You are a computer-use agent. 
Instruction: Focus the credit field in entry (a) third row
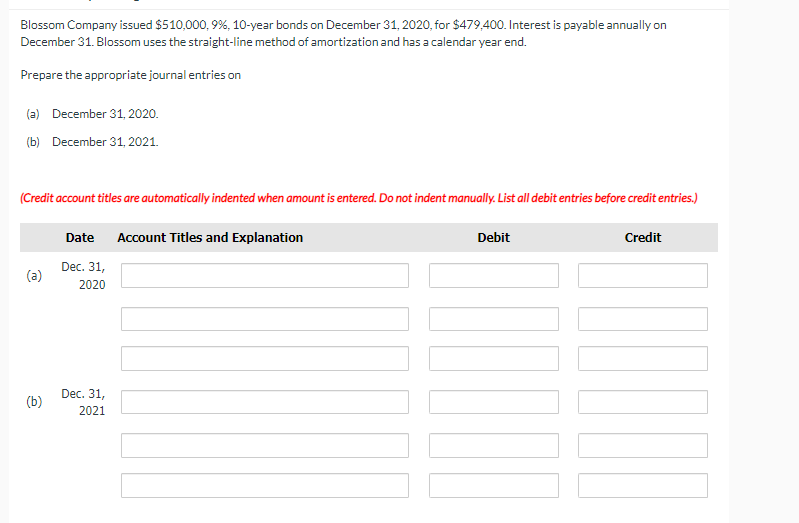tap(643, 358)
